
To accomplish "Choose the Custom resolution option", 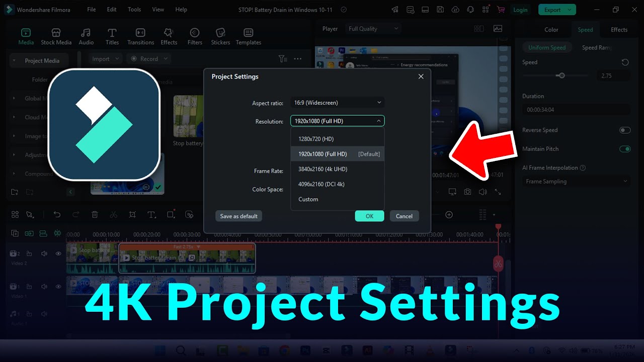I will coord(338,199).
